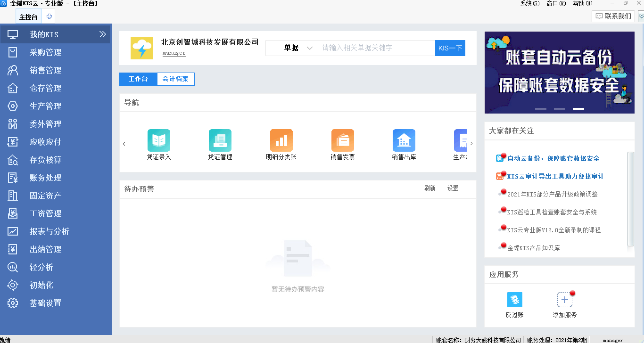Open 基础设置 gear icon
This screenshot has width=644, height=343.
[x=13, y=303]
